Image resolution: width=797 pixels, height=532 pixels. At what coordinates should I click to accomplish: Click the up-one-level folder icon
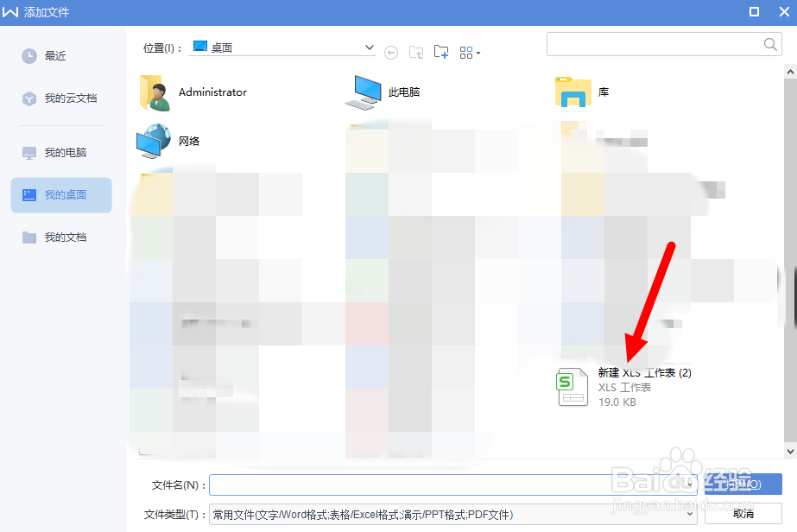[x=415, y=52]
